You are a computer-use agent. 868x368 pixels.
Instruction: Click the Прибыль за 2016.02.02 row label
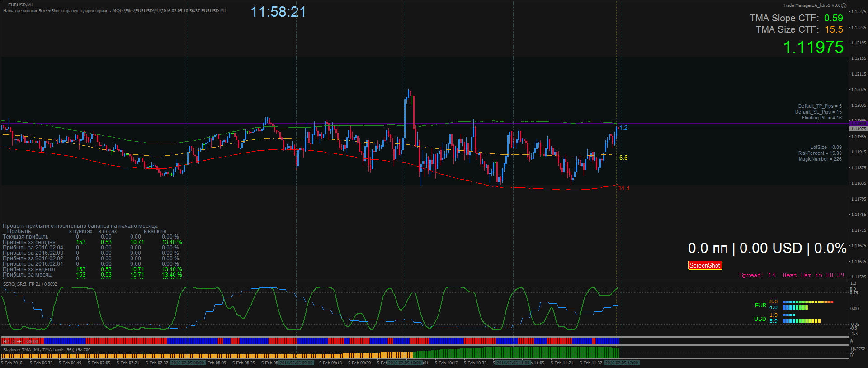pos(33,258)
